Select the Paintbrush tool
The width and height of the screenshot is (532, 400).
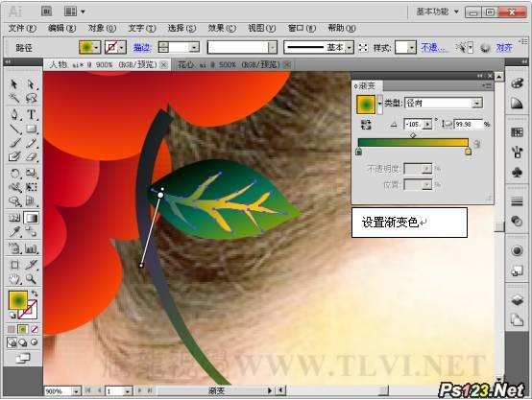[14, 143]
